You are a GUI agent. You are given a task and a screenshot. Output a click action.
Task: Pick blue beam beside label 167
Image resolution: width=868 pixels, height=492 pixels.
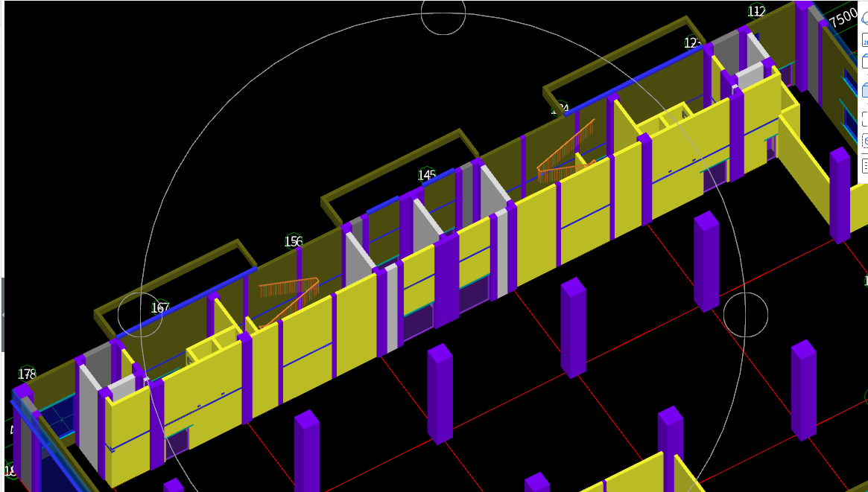[x=186, y=304]
